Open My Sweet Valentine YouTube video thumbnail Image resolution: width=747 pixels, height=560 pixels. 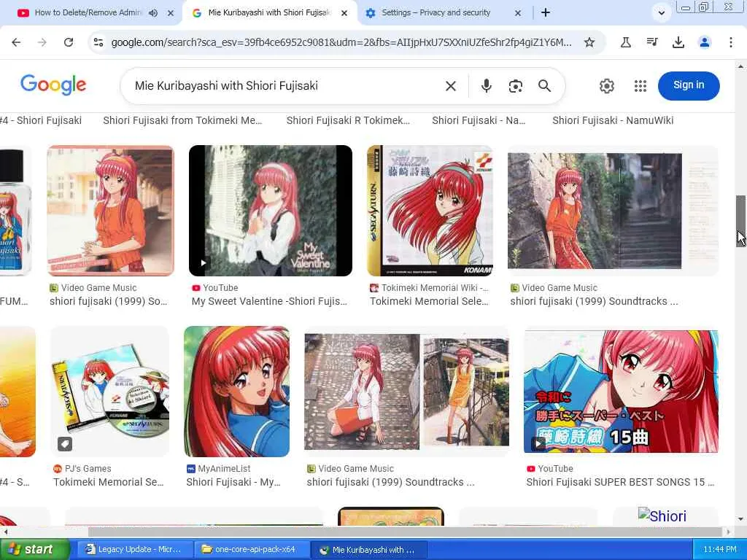coord(271,211)
